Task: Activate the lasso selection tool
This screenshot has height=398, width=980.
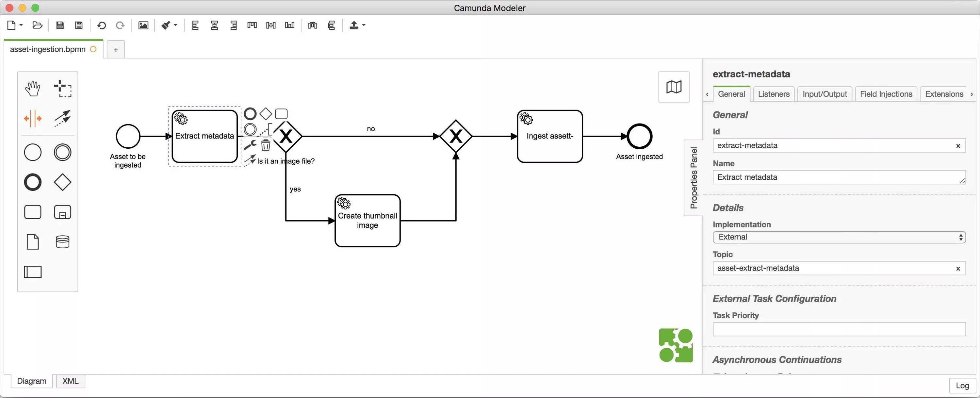Action: click(x=63, y=88)
